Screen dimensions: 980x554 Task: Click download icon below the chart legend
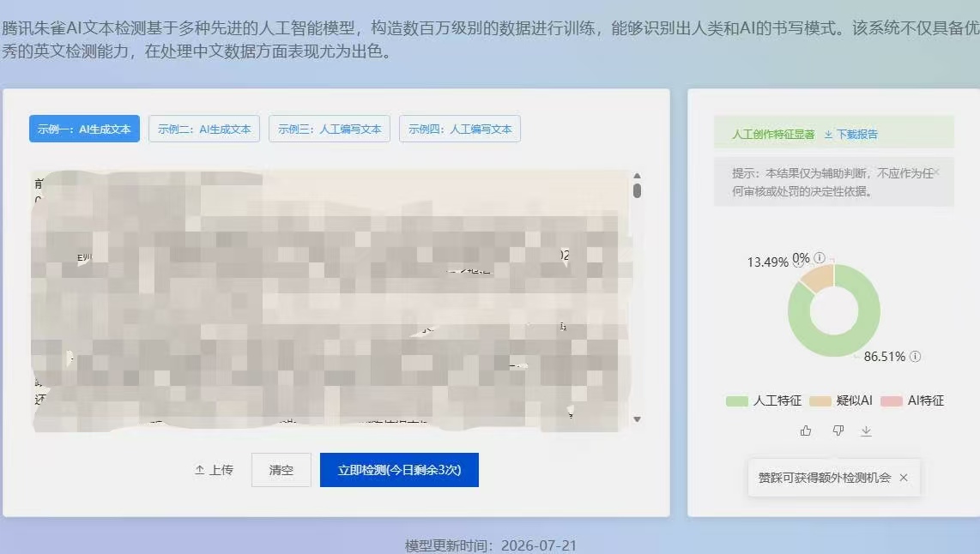pos(866,431)
